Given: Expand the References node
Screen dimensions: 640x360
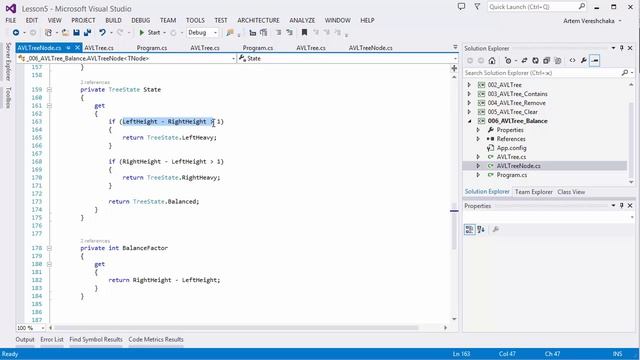Looking at the screenshot, I should pos(478,139).
